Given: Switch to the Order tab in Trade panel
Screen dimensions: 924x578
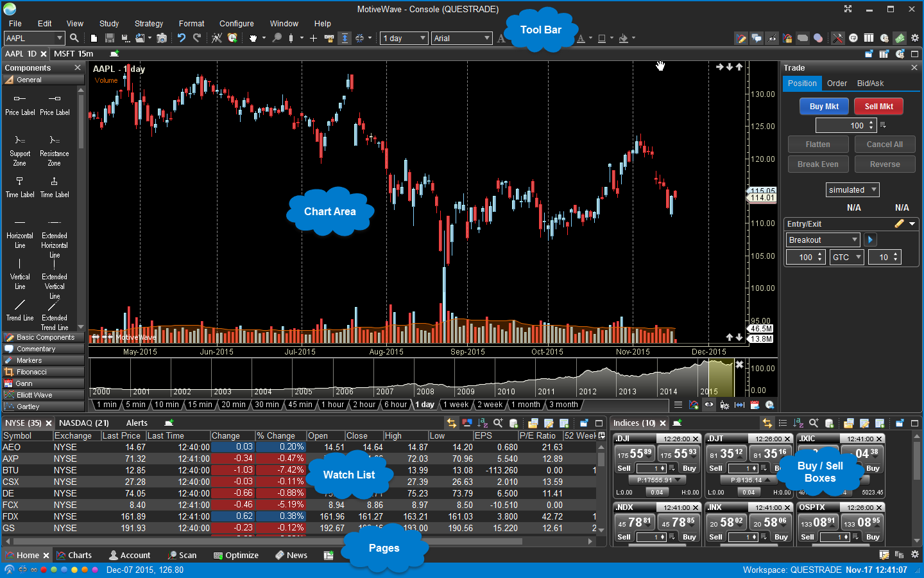Looking at the screenshot, I should pyautogui.click(x=835, y=83).
